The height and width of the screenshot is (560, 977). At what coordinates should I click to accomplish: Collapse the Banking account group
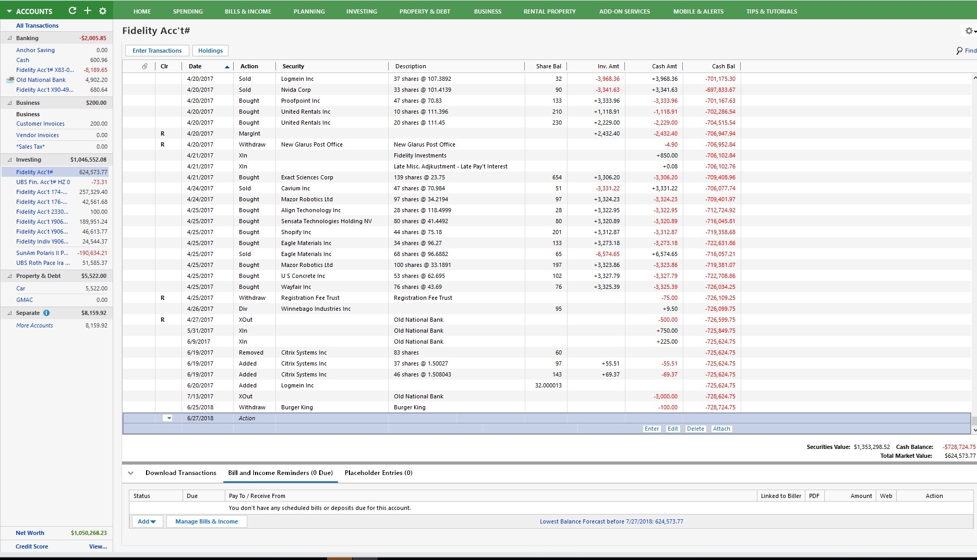click(9, 38)
